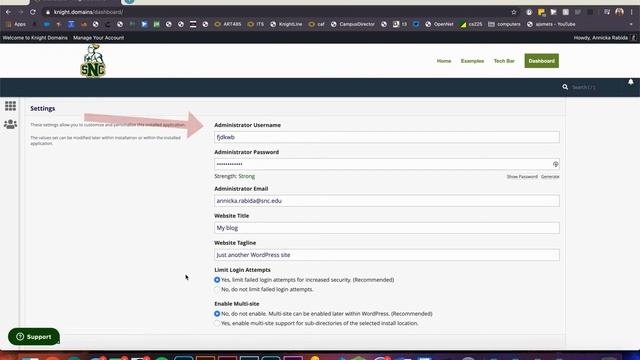Open the Examples nav item
640x360 pixels.
pos(472,61)
